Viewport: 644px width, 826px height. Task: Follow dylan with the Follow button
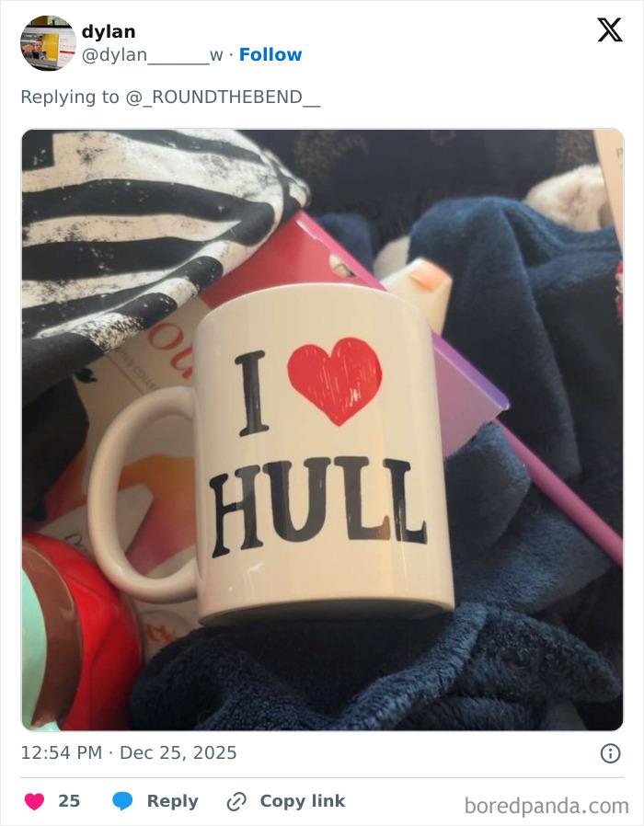[270, 54]
